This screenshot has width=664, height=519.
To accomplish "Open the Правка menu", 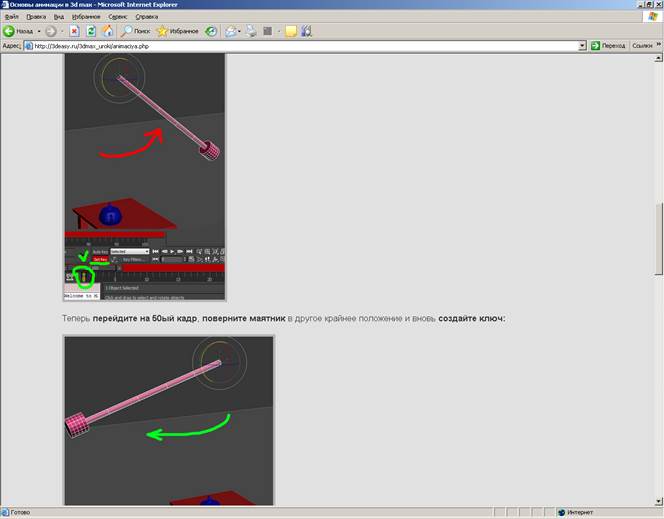I will pyautogui.click(x=36, y=17).
